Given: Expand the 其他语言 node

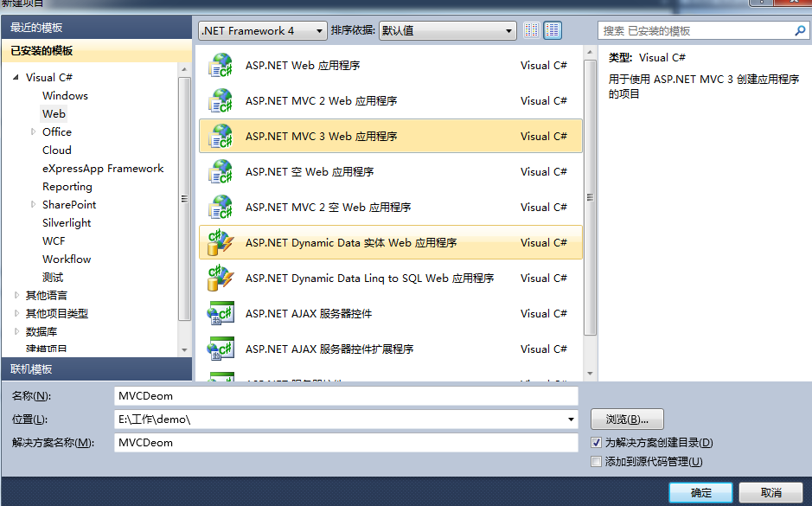Looking at the screenshot, I should (16, 295).
